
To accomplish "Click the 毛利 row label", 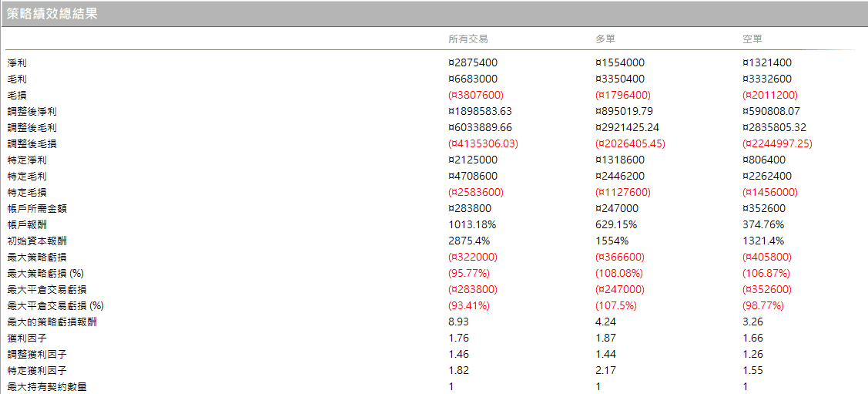I will [17, 79].
